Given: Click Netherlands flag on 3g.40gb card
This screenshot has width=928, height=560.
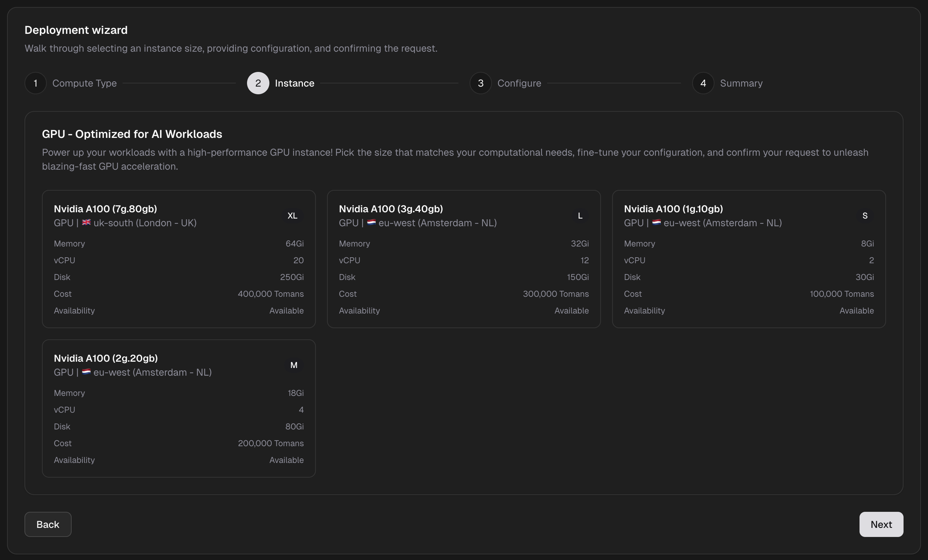Looking at the screenshot, I should point(371,222).
